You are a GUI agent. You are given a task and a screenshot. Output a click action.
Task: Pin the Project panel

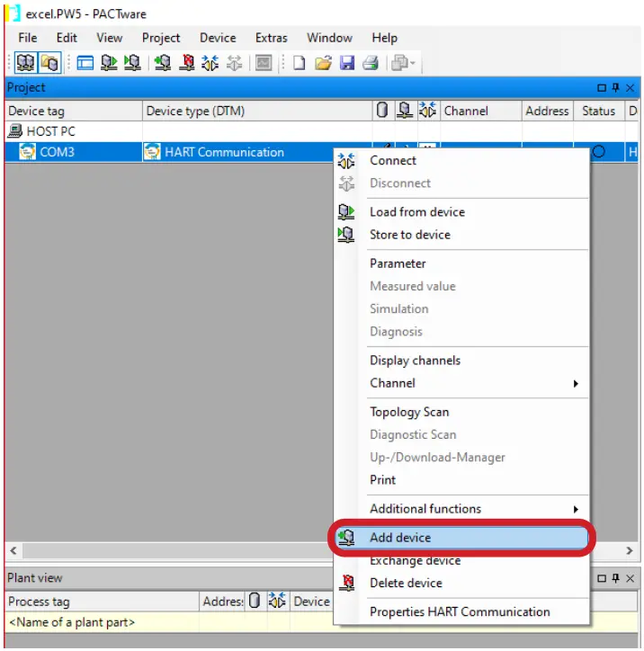tap(616, 87)
